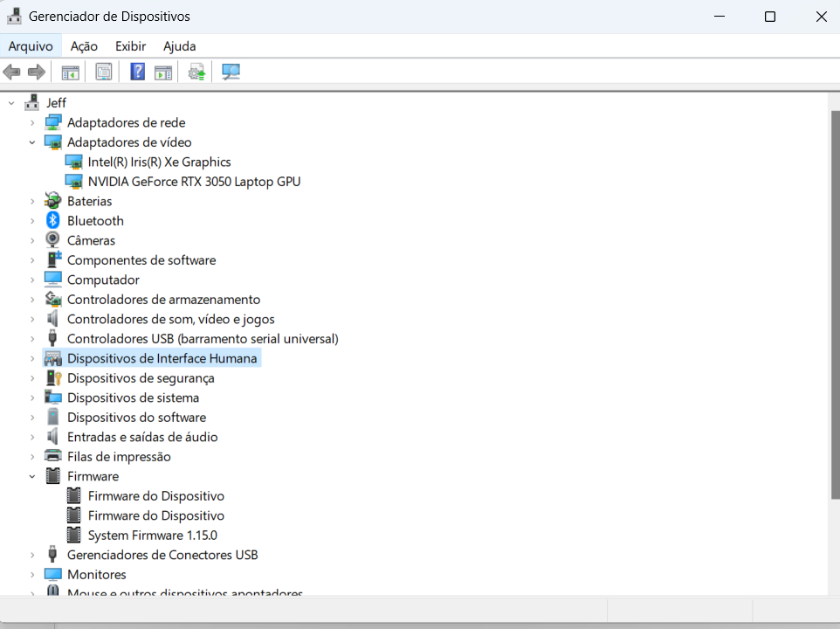
Task: Click the Back arrow toolbar icon
Action: pos(11,72)
